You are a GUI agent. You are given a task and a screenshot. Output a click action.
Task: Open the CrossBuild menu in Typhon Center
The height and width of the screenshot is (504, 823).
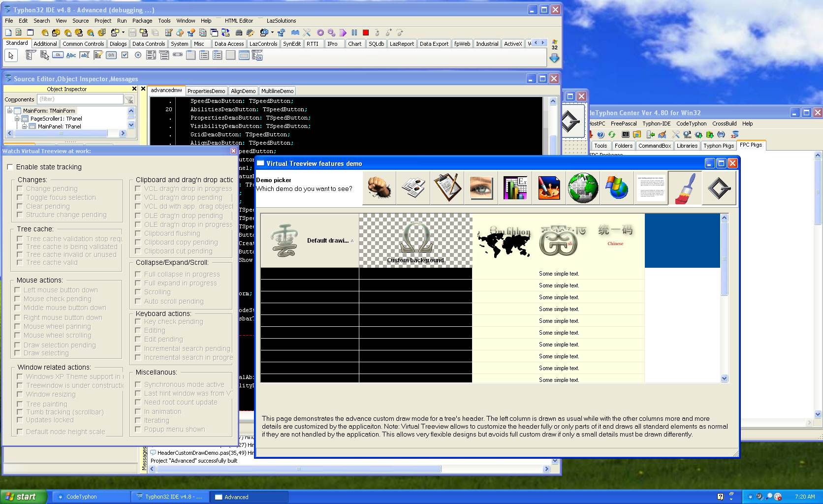pos(724,124)
